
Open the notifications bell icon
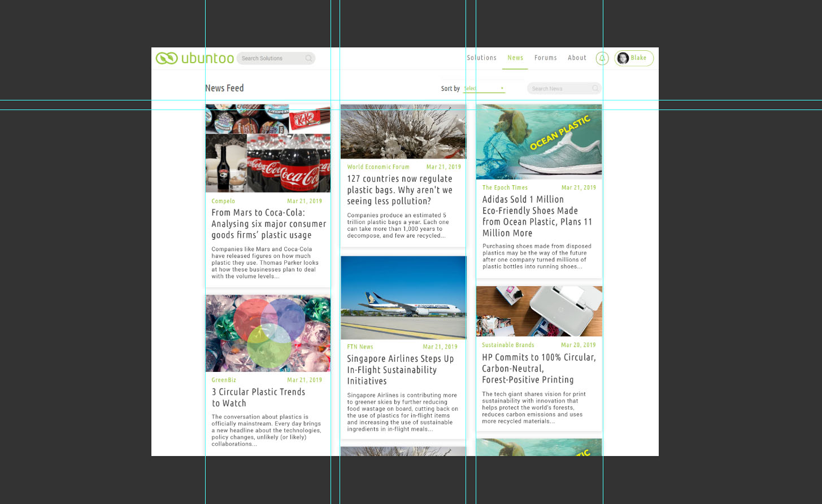point(602,58)
